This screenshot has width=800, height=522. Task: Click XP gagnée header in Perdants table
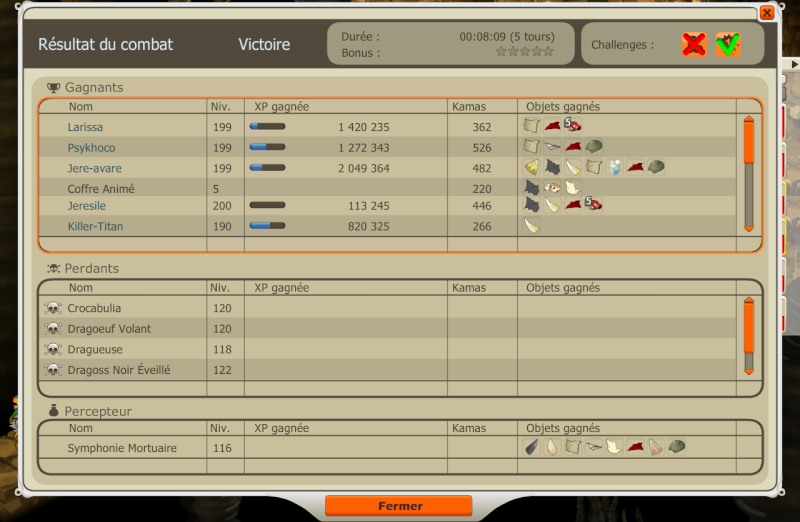(282, 288)
